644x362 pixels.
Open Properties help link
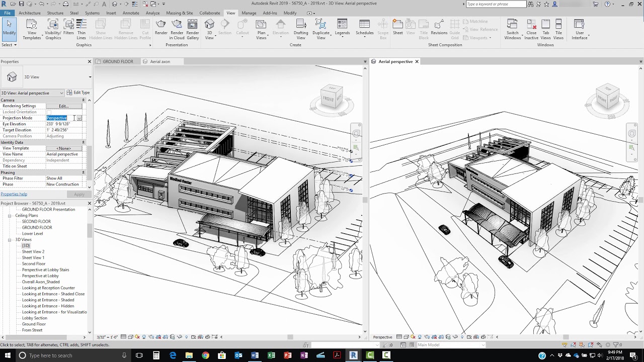click(x=14, y=194)
